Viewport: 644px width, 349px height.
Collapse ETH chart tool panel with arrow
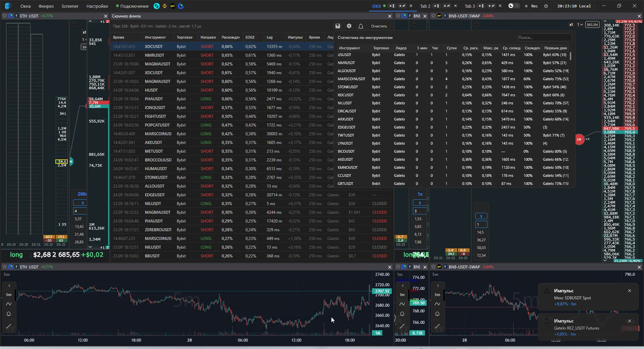pyautogui.click(x=9, y=286)
